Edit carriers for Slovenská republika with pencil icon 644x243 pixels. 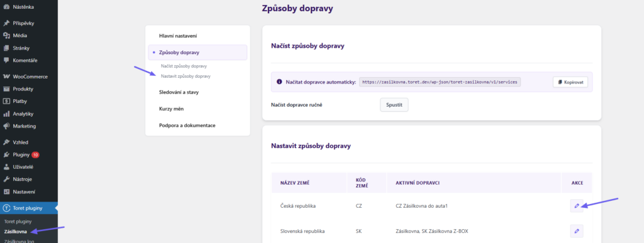pyautogui.click(x=577, y=231)
